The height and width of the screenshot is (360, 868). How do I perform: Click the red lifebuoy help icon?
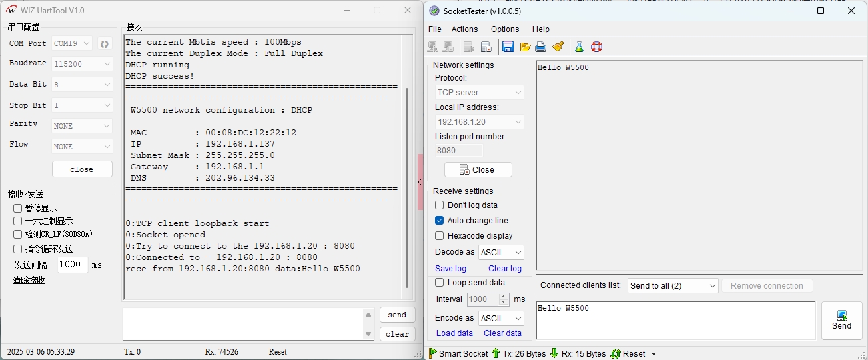pyautogui.click(x=596, y=47)
